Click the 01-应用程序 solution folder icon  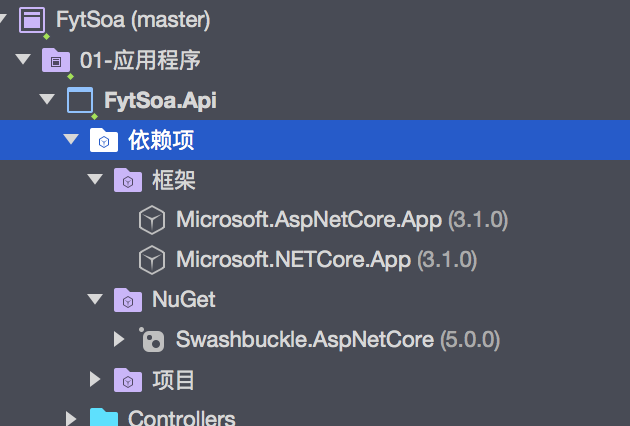[x=56, y=60]
